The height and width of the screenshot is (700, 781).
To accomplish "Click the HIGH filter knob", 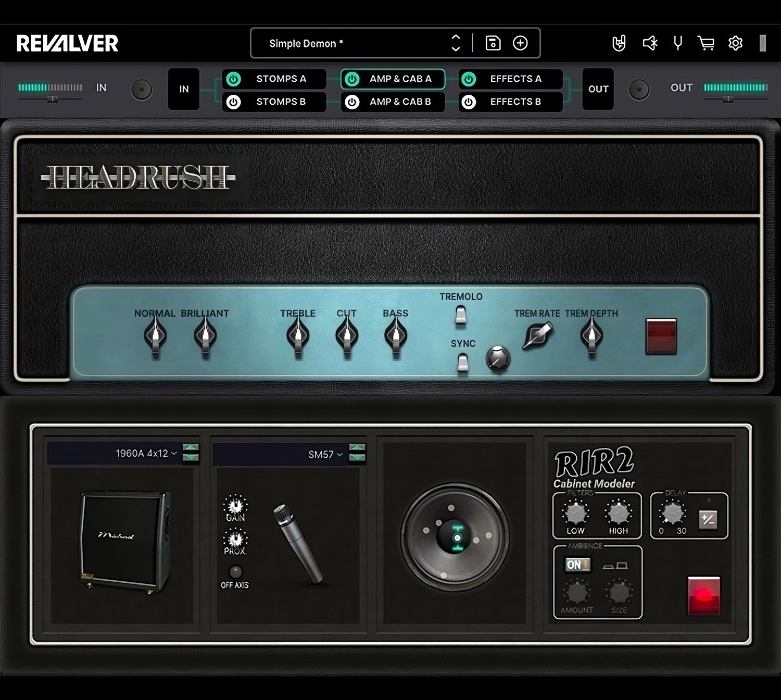I will coord(618,513).
